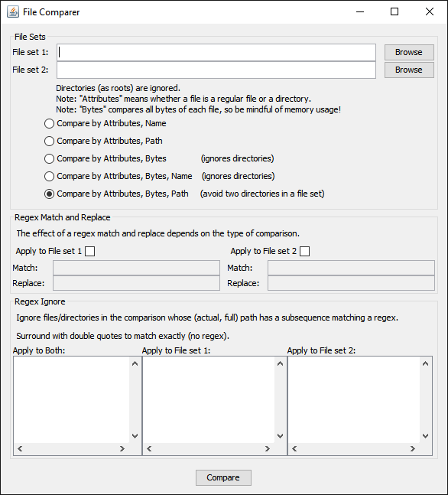448x495 pixels.
Task: Click scroll right arrow in File set 2 ignore list
Action: click(x=413, y=448)
